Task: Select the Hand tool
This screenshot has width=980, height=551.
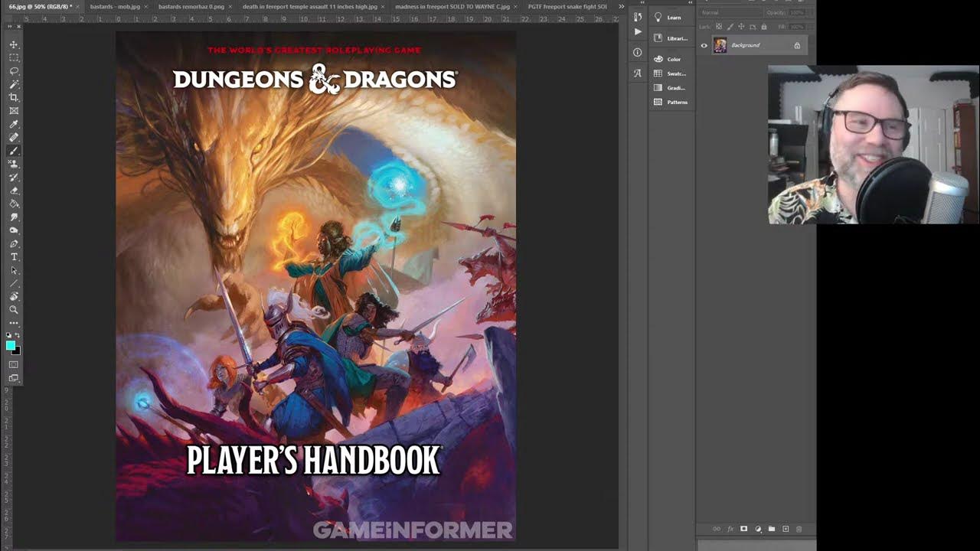Action: [14, 296]
